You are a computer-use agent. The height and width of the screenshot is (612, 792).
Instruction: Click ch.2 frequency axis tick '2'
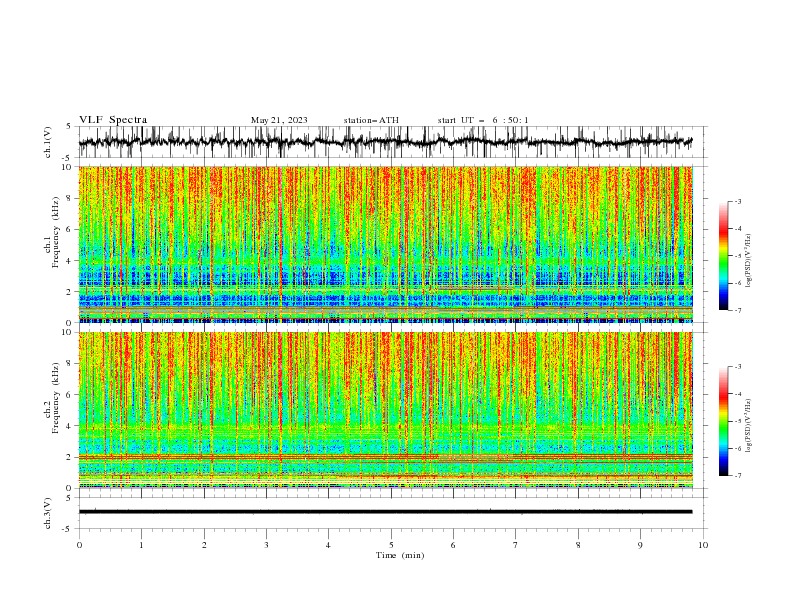tap(71, 457)
